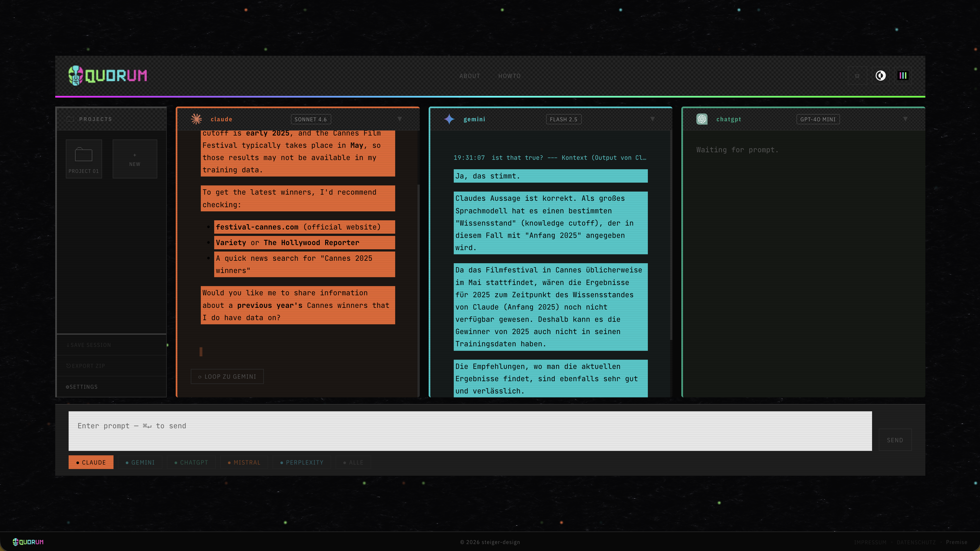980x551 pixels.
Task: Click the small square icon beside theme toggle
Action: tap(857, 76)
